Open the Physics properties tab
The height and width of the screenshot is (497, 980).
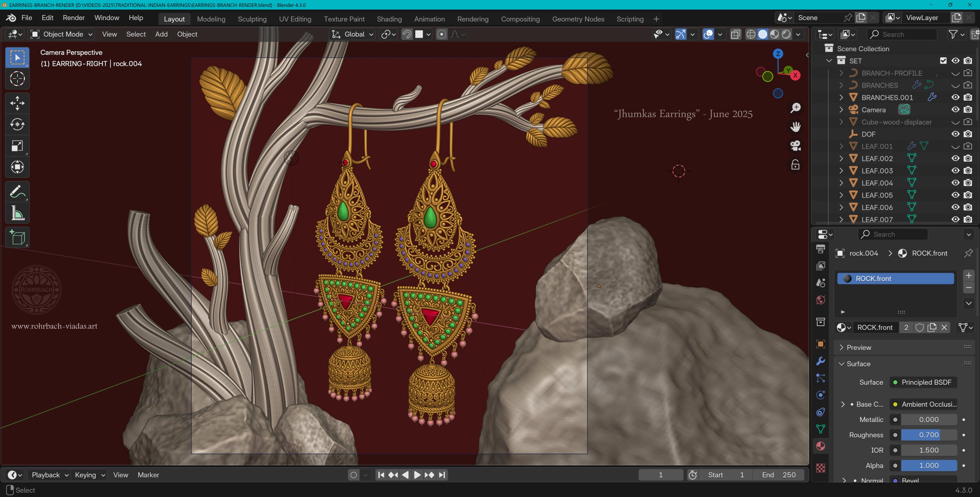[820, 395]
